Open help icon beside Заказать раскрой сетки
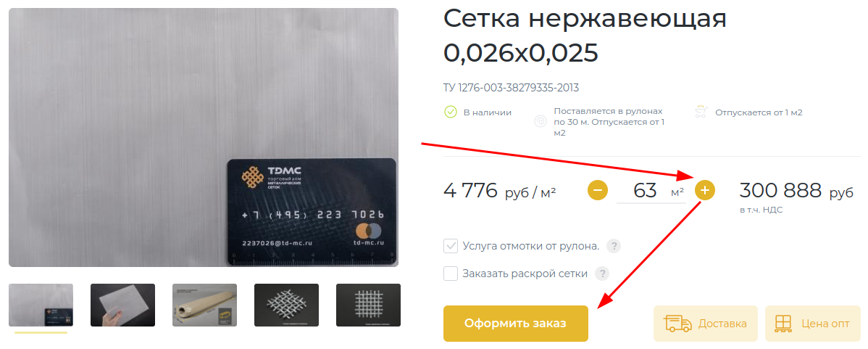Image resolution: width=868 pixels, height=349 pixels. coord(602,273)
